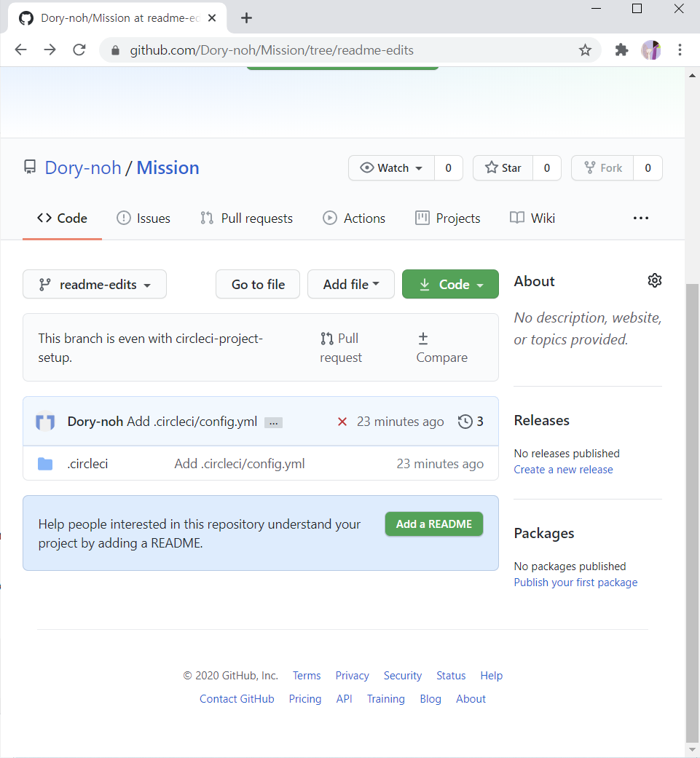Switch to the Code tab
Viewport: 700px width, 758px height.
pos(63,218)
